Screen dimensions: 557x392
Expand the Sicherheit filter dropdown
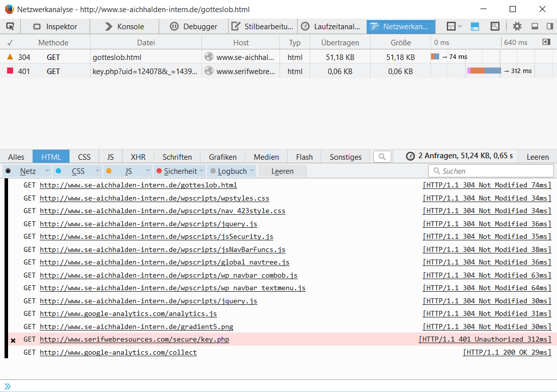(201, 171)
